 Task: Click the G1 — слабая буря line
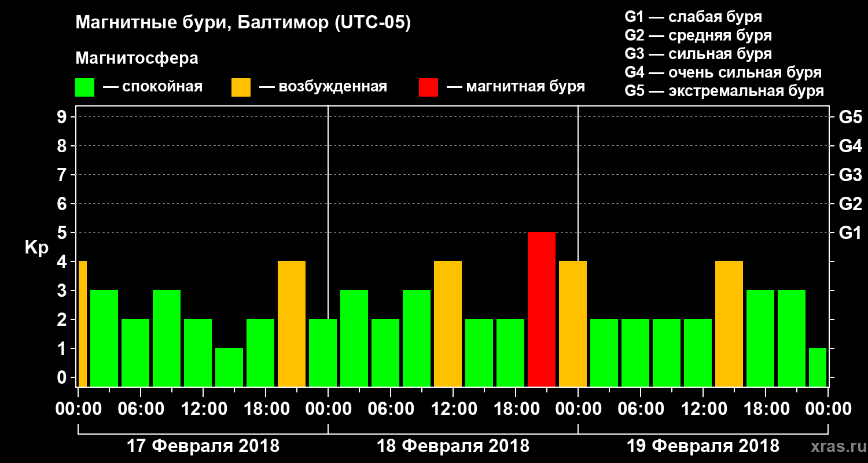tap(693, 16)
